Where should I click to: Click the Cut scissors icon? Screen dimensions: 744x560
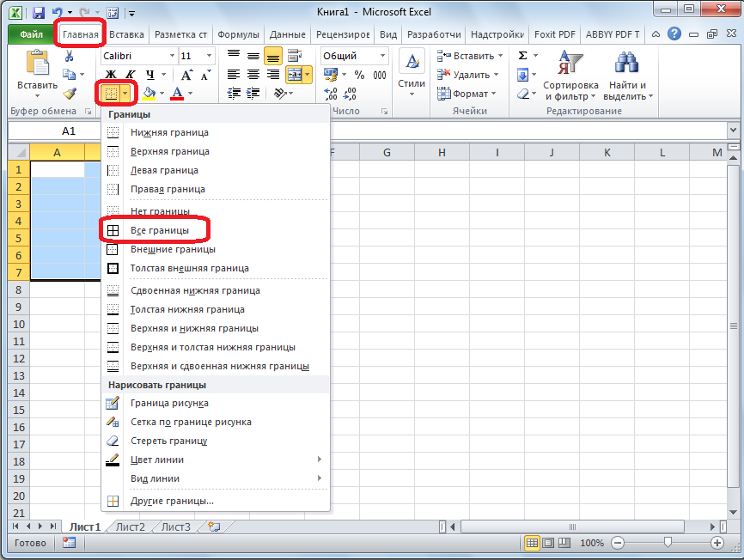[70, 56]
